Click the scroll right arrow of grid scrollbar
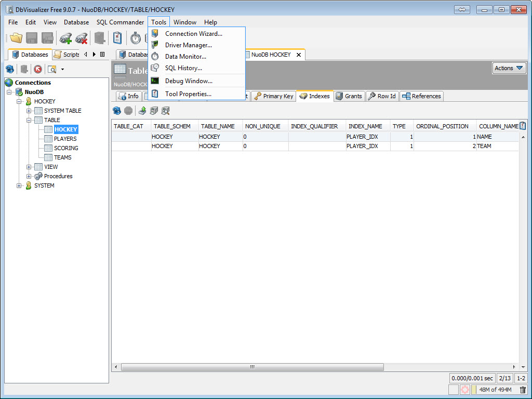The image size is (532, 399). pos(514,367)
